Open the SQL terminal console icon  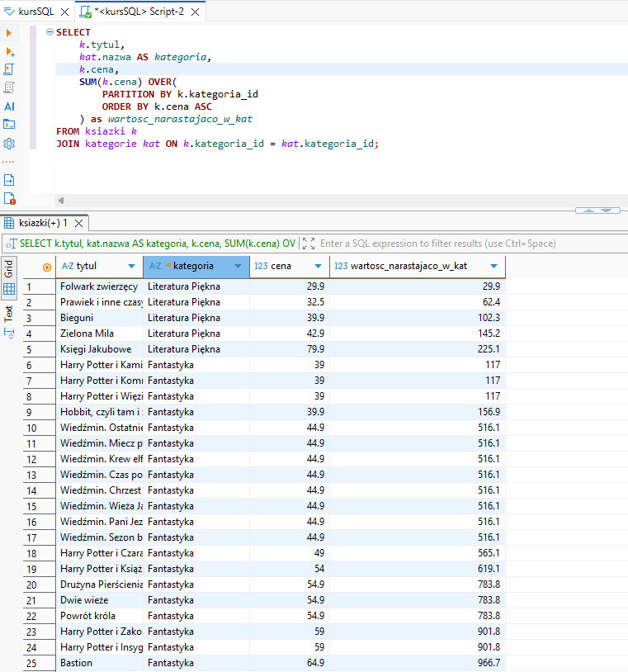pyautogui.click(x=9, y=124)
